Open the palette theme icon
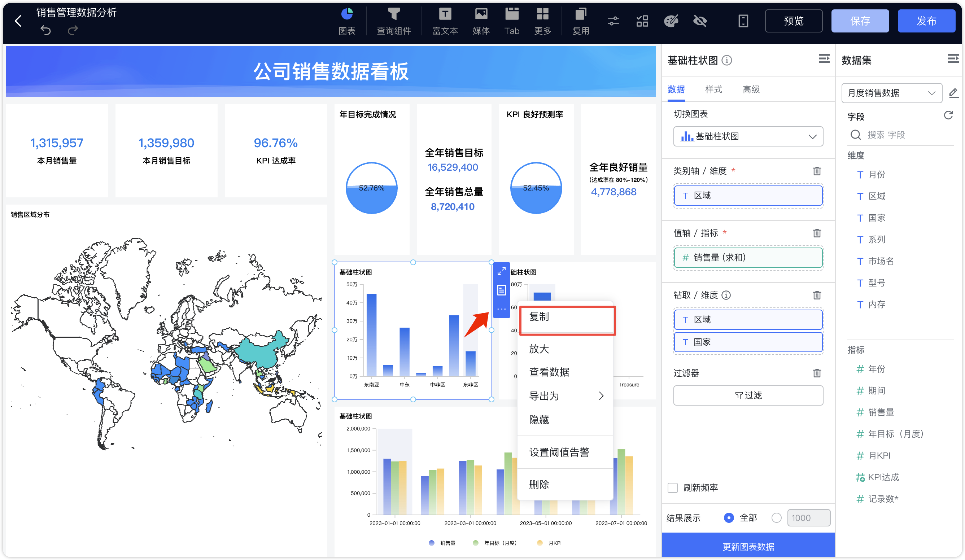 (x=671, y=21)
